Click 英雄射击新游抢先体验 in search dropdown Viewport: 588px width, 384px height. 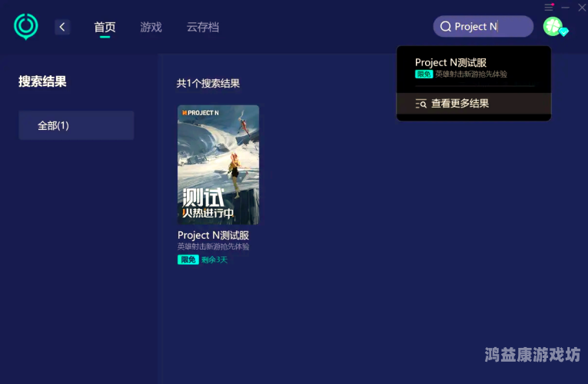(x=471, y=74)
